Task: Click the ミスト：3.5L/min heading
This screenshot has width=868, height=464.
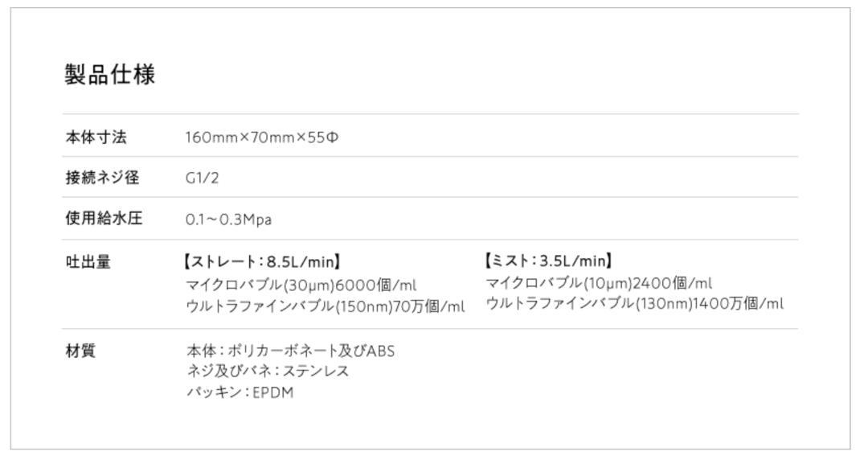Action: coord(549,261)
